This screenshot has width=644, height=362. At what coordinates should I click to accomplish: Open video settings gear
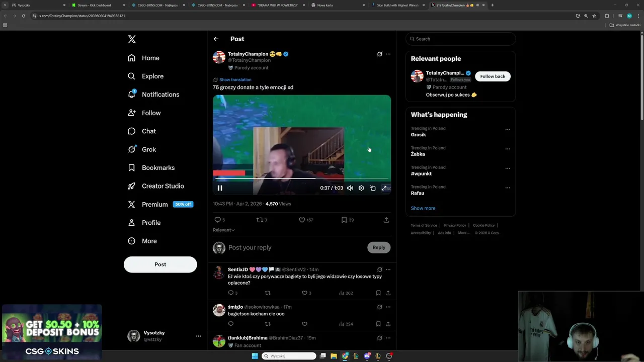point(361,188)
